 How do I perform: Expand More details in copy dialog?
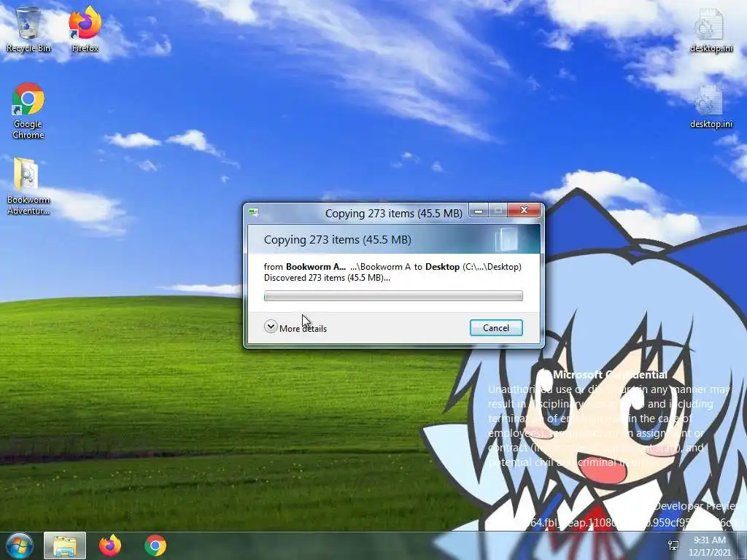coord(295,327)
